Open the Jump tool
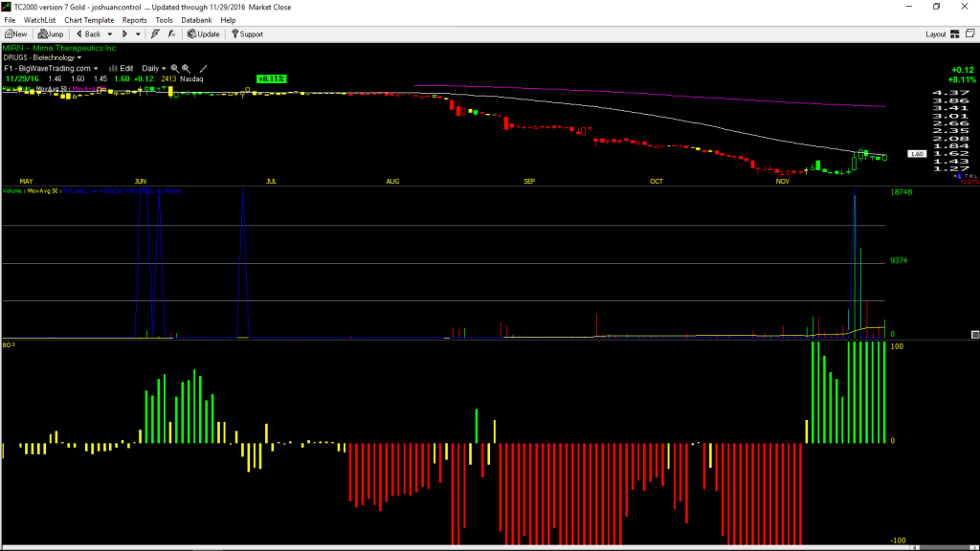This screenshot has height=551, width=980. (x=51, y=34)
